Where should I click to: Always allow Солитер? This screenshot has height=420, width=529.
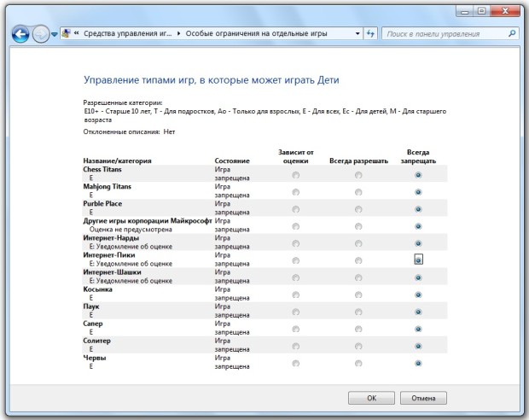(x=358, y=346)
